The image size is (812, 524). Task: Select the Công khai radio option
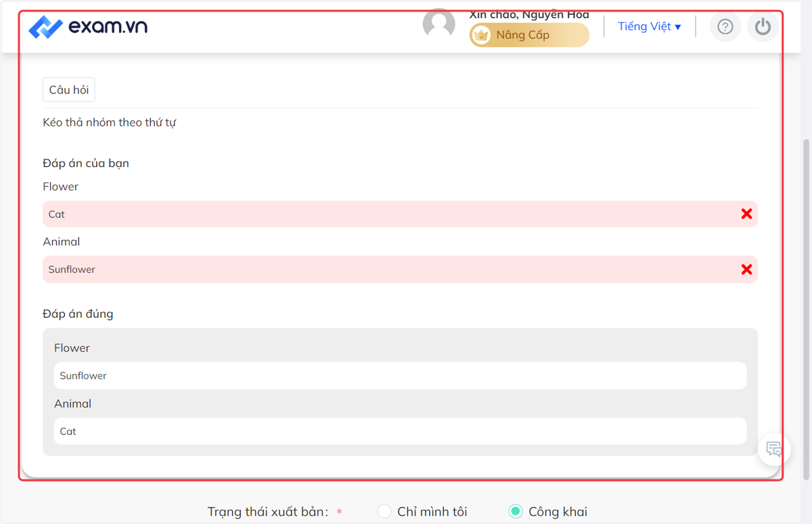(x=516, y=512)
